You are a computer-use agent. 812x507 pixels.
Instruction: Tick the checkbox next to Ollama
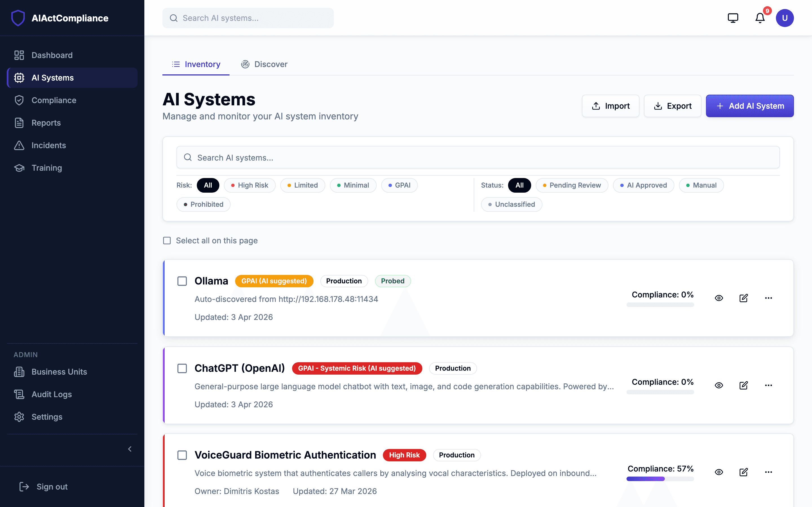coord(182,281)
